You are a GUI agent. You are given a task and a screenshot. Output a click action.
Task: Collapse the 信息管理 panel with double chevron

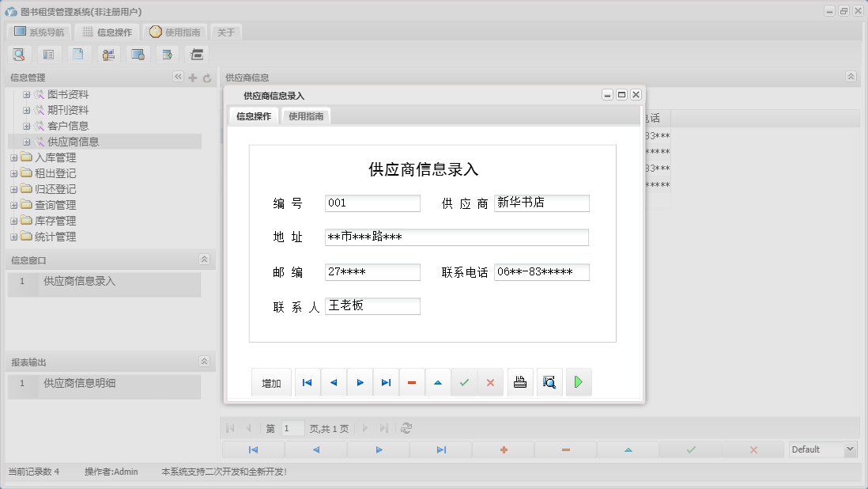point(177,78)
